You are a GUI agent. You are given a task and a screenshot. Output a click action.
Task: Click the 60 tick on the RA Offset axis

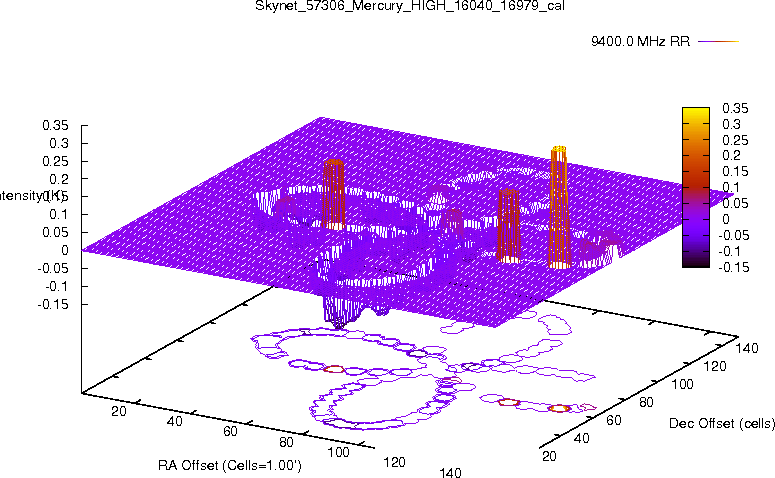pos(230,432)
